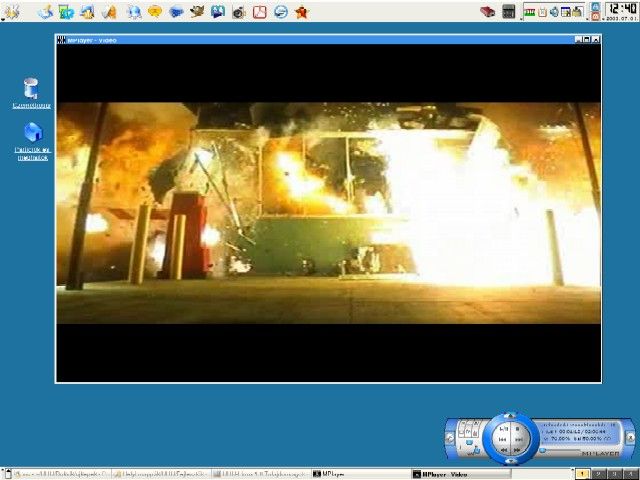Open the trash can desktop icon
640x480 pixels.
[x=31, y=90]
